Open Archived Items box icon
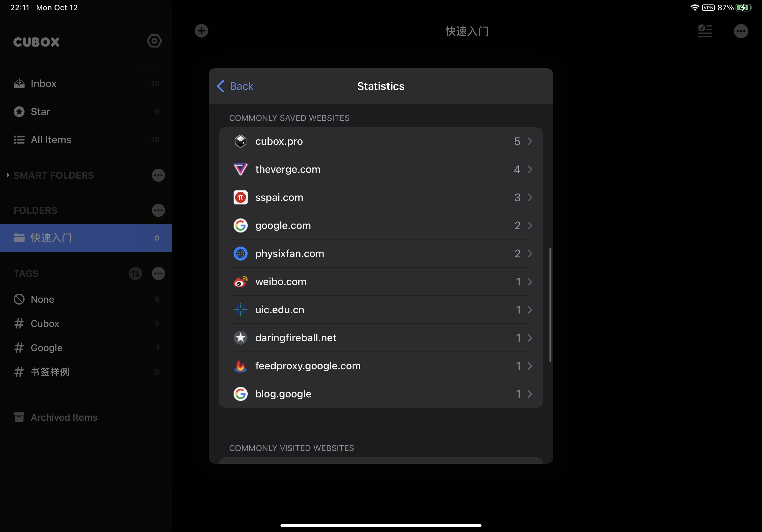 [x=19, y=417]
